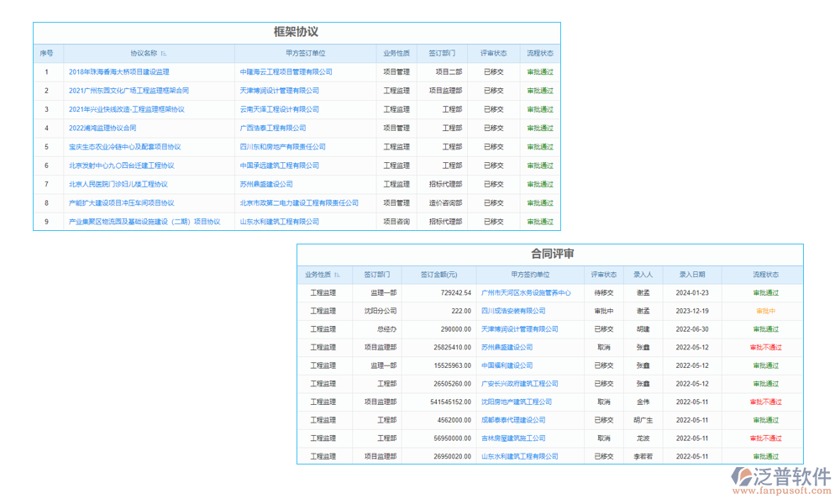
Task: Click the sort icon beside 协议名称 header
Action: point(163,53)
